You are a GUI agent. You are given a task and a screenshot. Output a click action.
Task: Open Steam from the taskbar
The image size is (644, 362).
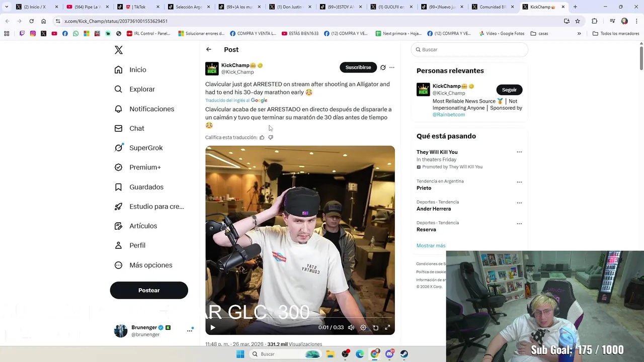coord(404,354)
